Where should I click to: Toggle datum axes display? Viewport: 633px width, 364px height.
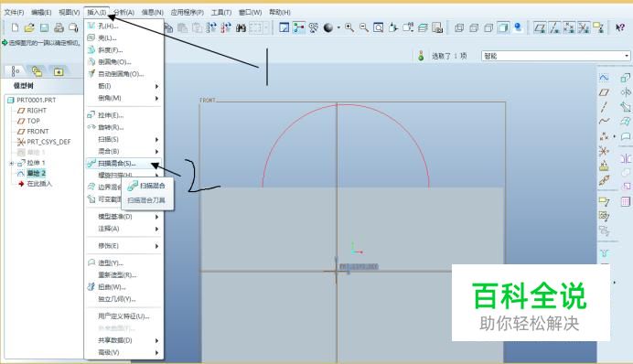click(x=554, y=27)
